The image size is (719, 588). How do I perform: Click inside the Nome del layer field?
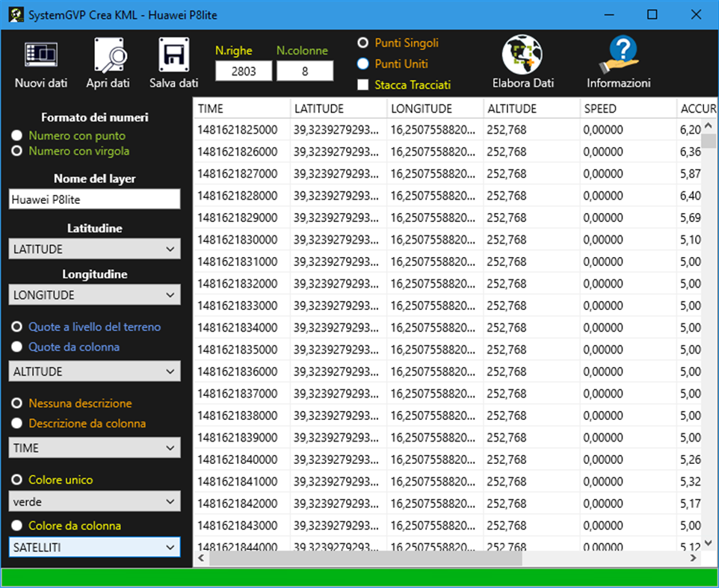(93, 199)
